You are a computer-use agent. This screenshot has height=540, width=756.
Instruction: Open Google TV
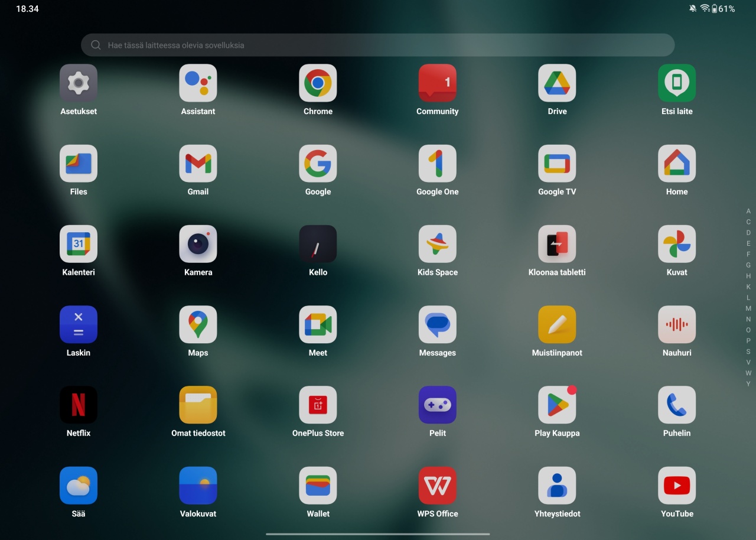point(557,164)
